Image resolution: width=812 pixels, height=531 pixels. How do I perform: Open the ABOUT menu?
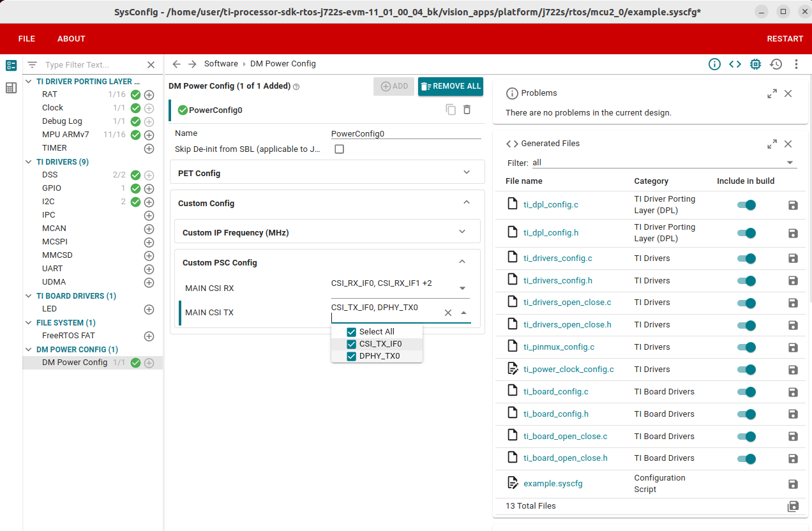click(x=71, y=39)
